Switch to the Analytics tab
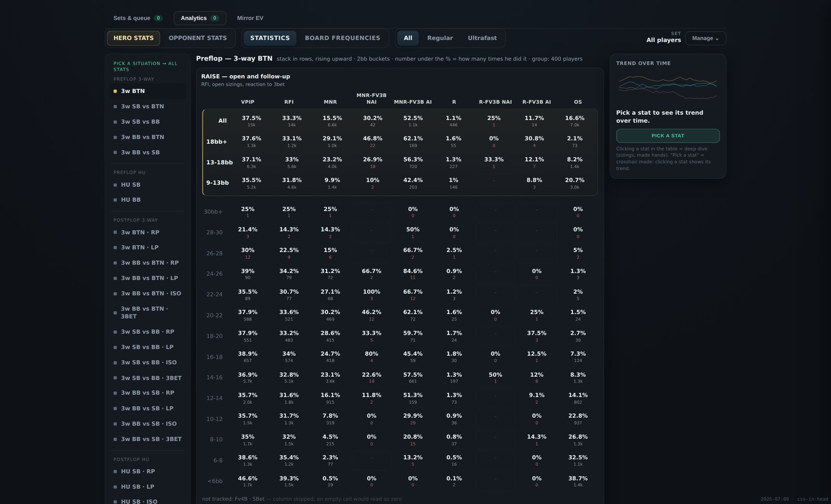 [200, 18]
